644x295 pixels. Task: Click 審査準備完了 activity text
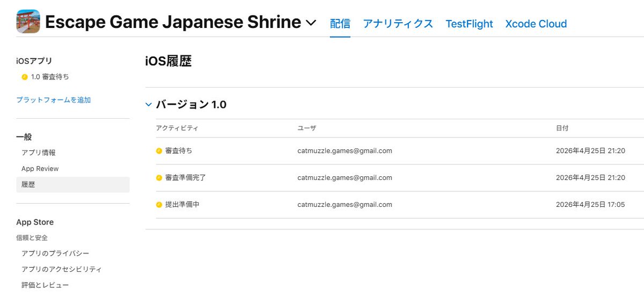click(186, 178)
